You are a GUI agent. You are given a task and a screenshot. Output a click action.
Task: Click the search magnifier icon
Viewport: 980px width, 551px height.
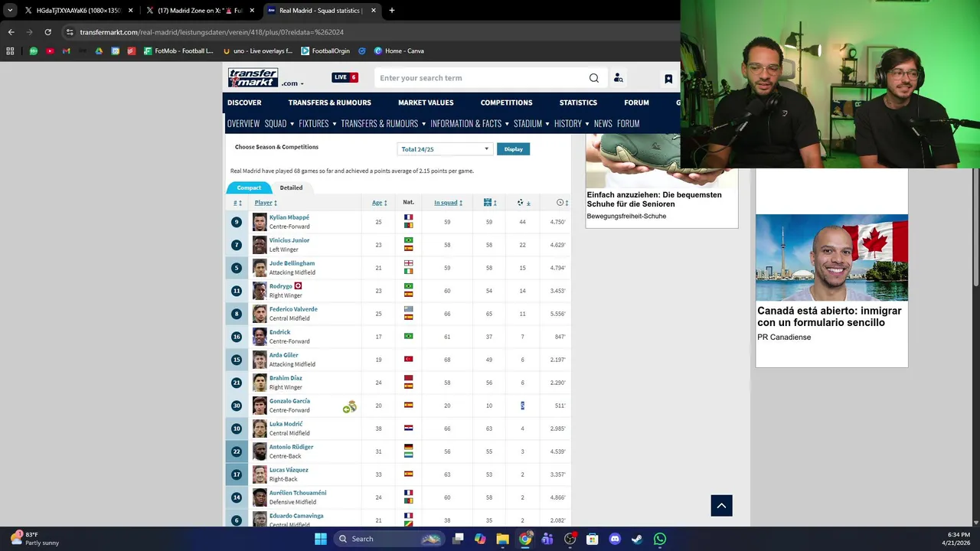click(x=594, y=78)
